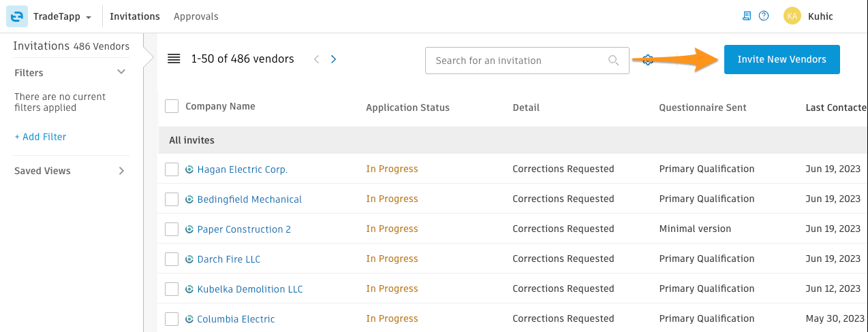The height and width of the screenshot is (332, 868).
Task: Open the TradeTapp product dropdown
Action: point(63,16)
